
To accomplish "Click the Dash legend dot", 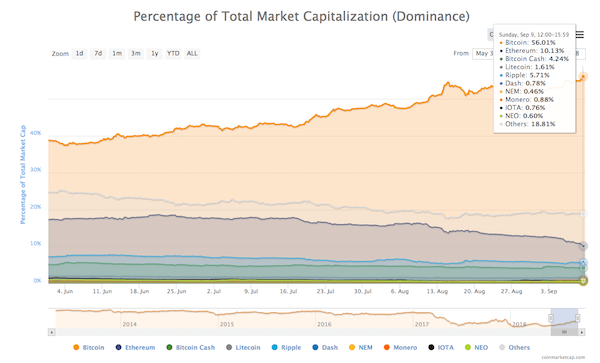I will [315, 347].
